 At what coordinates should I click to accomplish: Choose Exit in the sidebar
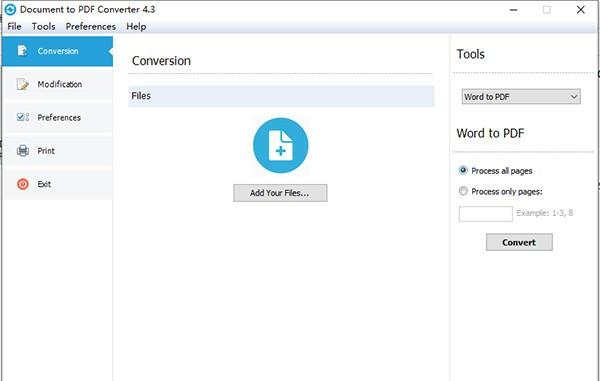pyautogui.click(x=57, y=184)
